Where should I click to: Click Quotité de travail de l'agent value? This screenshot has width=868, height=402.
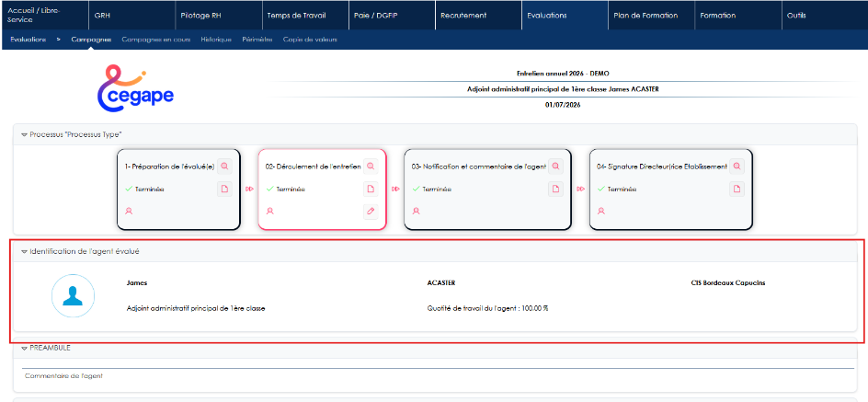pos(487,308)
